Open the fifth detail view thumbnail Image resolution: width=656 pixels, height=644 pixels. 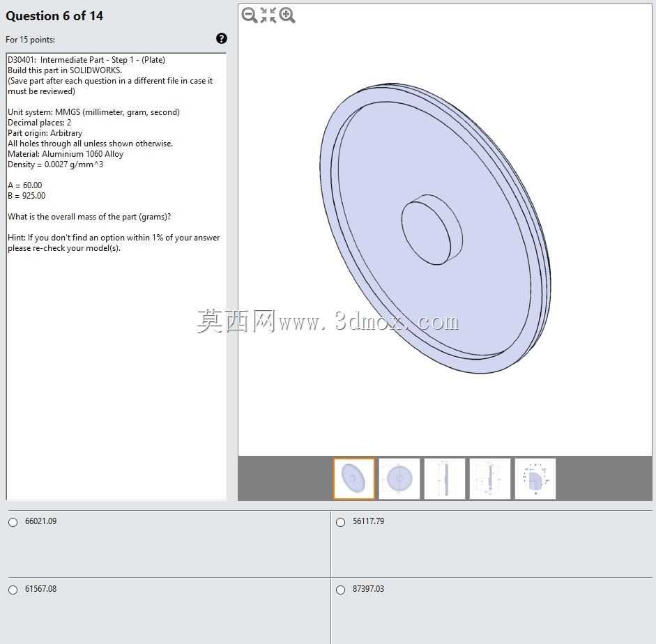[x=535, y=478]
